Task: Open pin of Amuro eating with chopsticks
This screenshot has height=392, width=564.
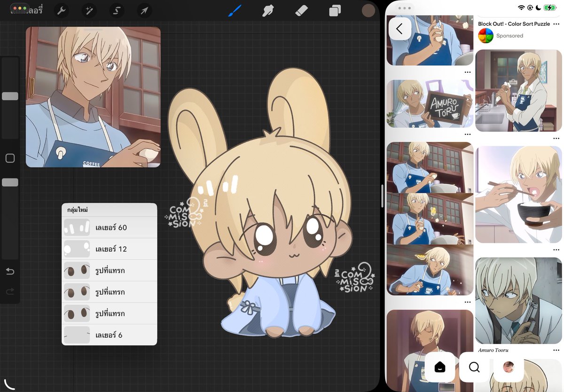Action: [x=519, y=195]
